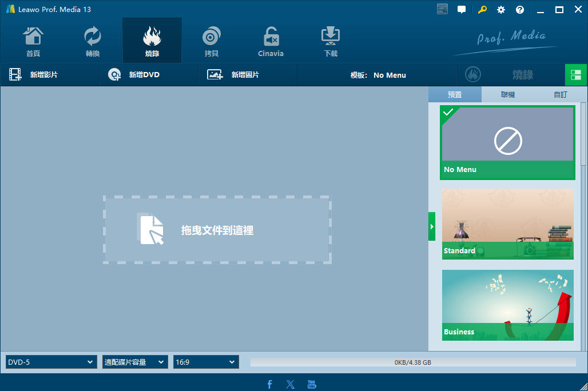Viewport: 588px width, 391px height.
Task: Switch to the 聯機 online templates tab
Action: coord(507,94)
